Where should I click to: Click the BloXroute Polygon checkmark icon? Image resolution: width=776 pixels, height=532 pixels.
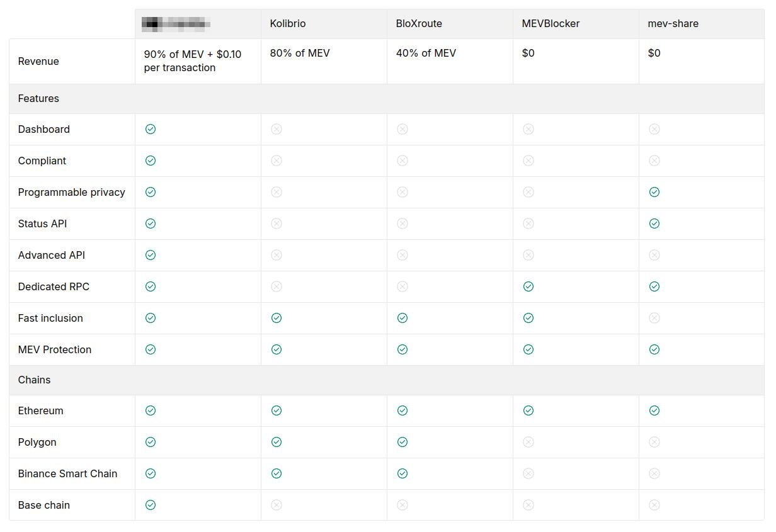click(x=402, y=442)
